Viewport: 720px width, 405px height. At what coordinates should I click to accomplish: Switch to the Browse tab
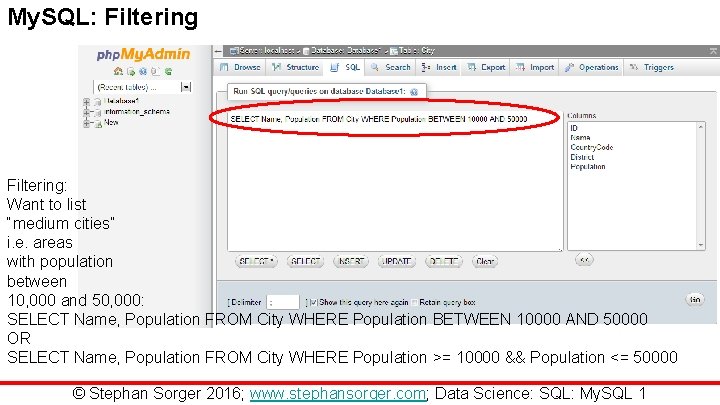[x=241, y=67]
